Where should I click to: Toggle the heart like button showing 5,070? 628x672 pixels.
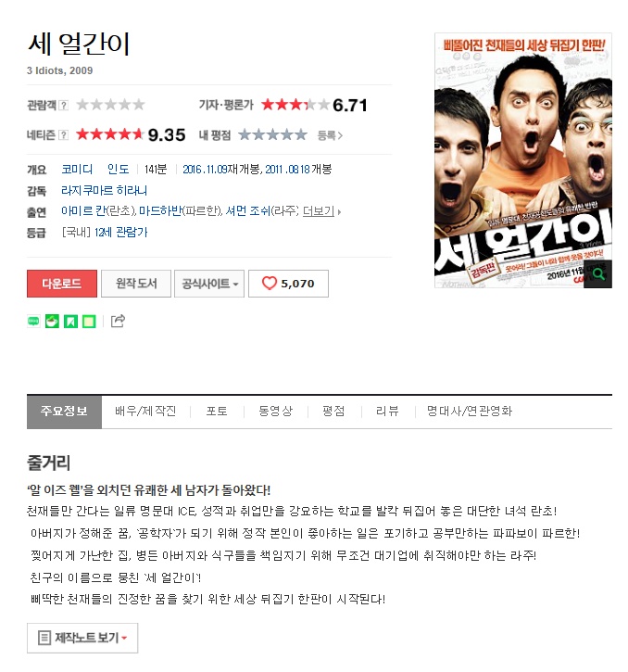pos(288,284)
